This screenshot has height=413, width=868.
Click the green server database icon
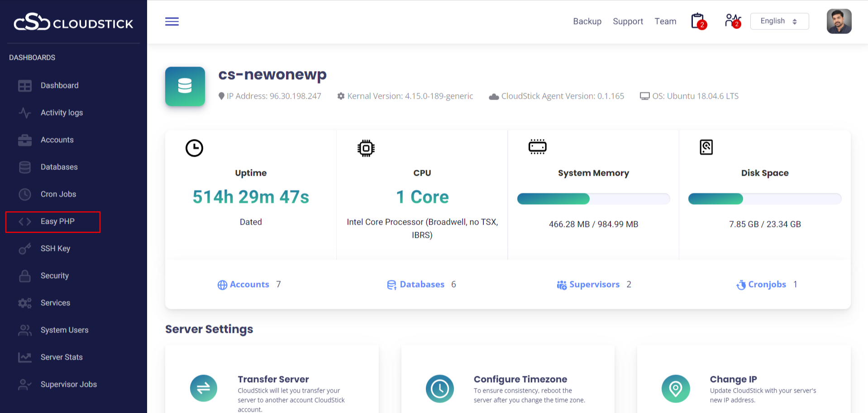[x=185, y=86]
